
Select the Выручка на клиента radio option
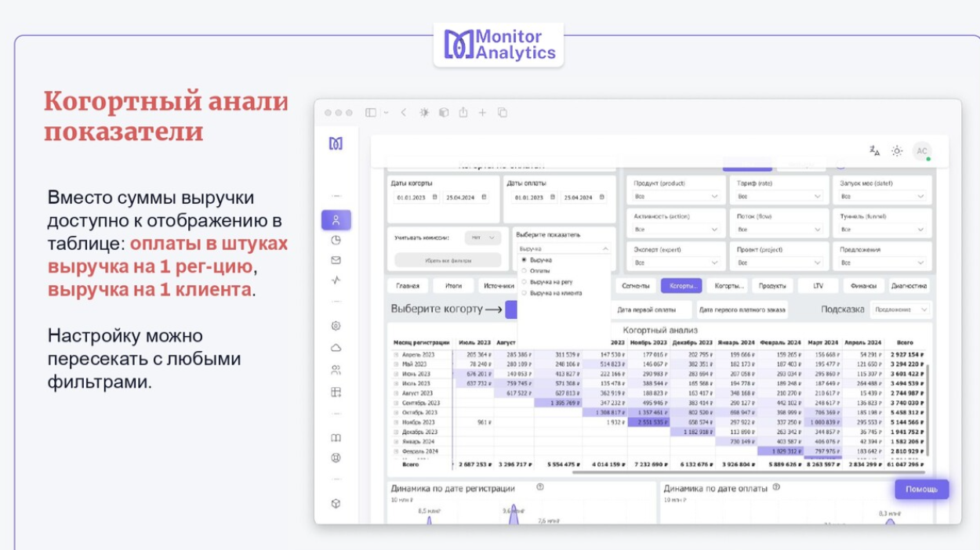[x=524, y=293]
